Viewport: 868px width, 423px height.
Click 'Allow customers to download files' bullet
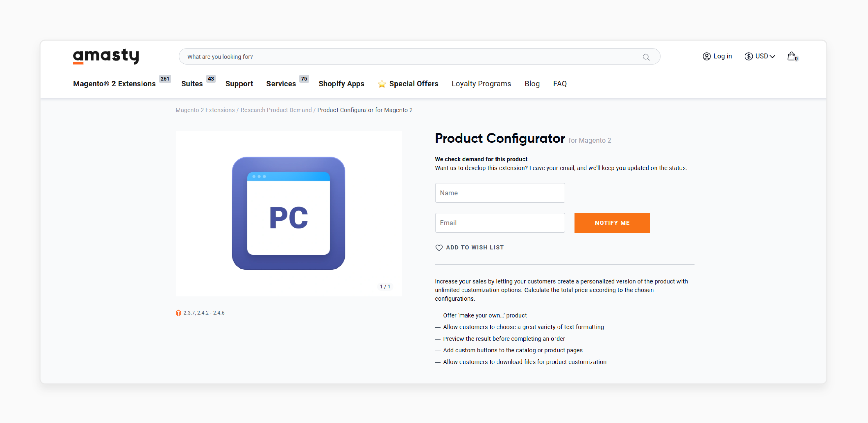[x=525, y=362]
